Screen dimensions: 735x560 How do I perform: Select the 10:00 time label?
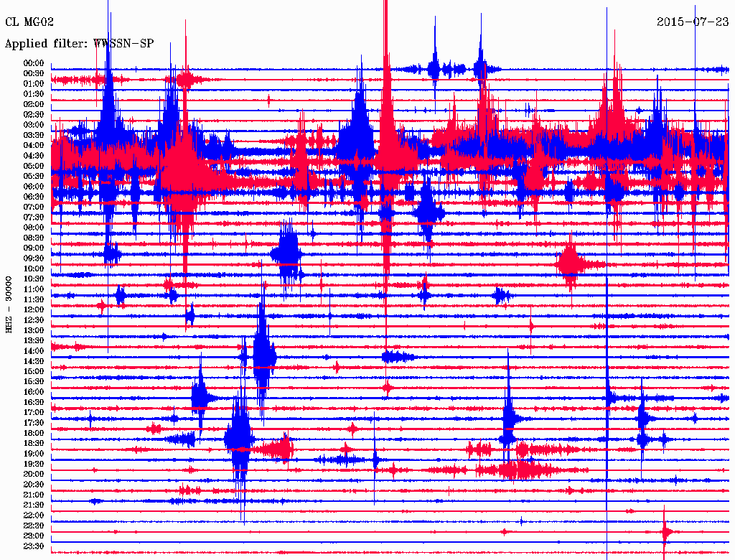(34, 269)
